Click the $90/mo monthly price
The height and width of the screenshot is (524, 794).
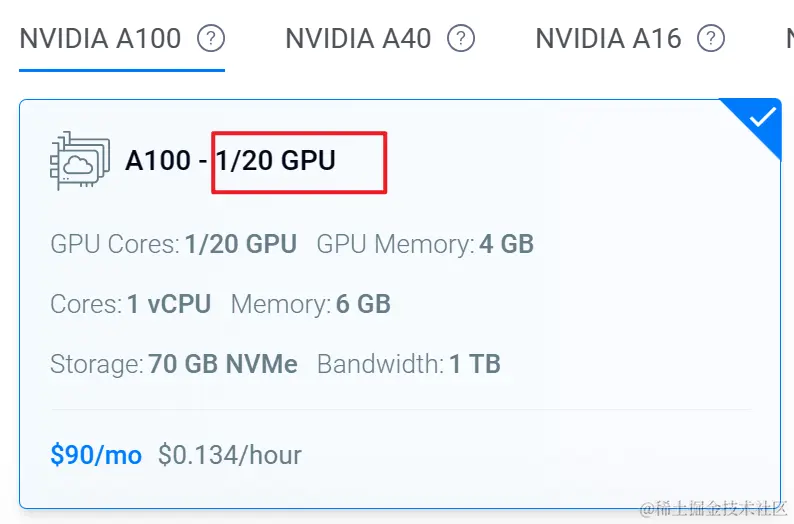tap(96, 455)
